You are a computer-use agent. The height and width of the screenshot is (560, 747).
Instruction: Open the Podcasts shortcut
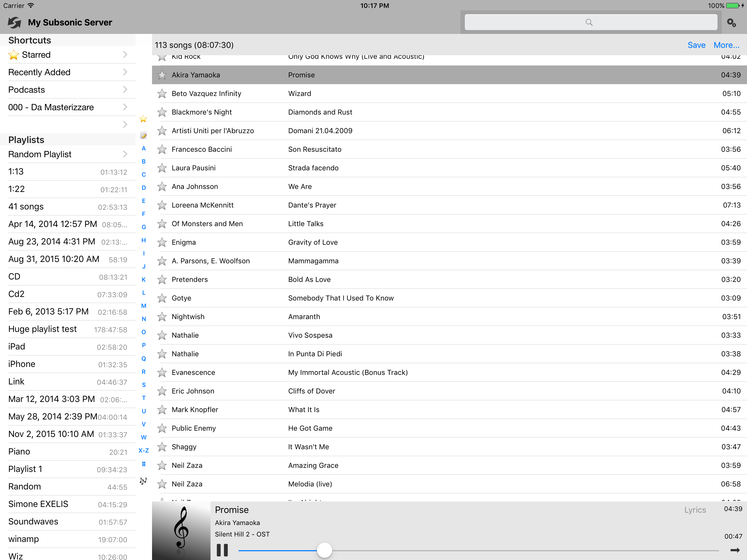click(68, 90)
